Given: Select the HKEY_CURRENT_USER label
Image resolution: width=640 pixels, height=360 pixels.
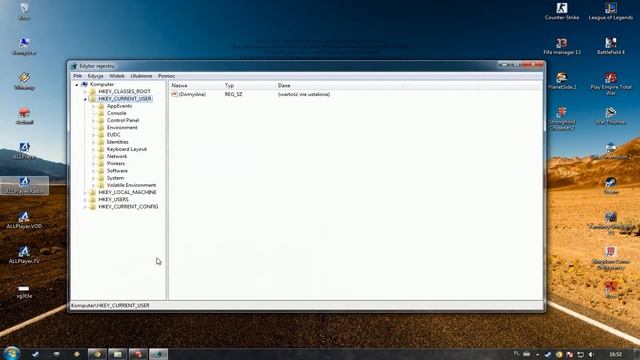Looking at the screenshot, I should tap(124, 99).
